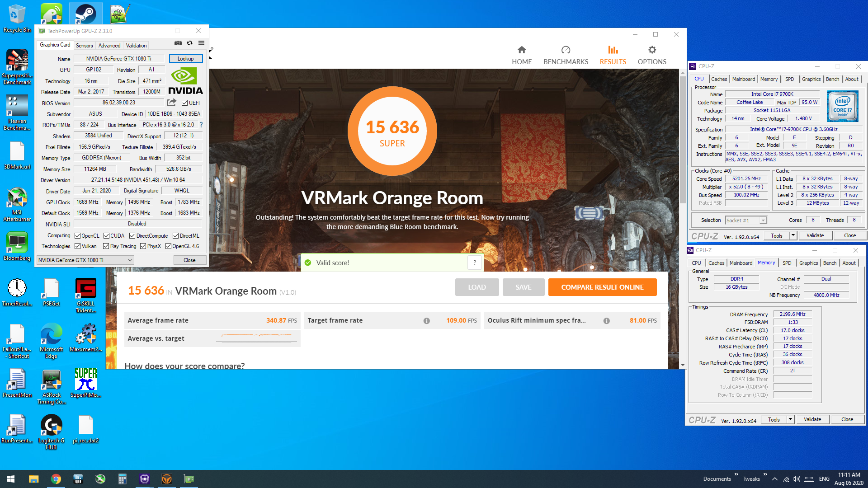Screen dimensions: 868x488
Task: Toggle the DirectML checkbox
Action: coord(175,236)
